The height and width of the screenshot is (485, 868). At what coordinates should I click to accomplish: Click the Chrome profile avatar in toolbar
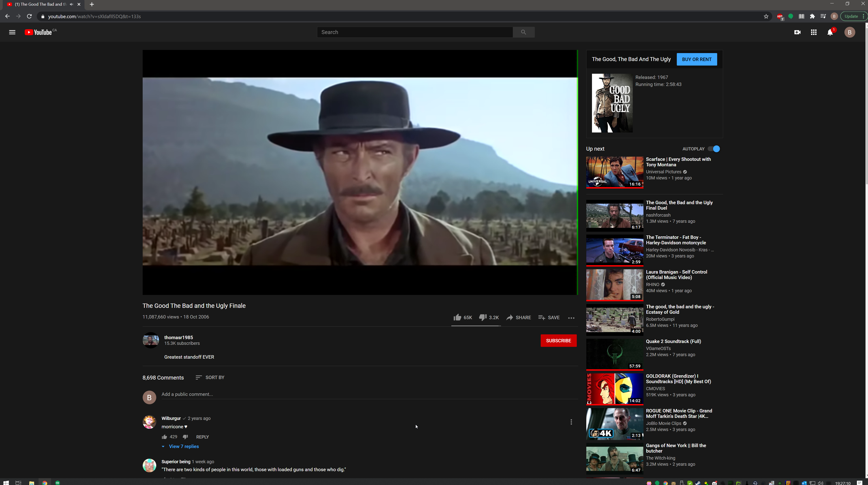click(834, 16)
